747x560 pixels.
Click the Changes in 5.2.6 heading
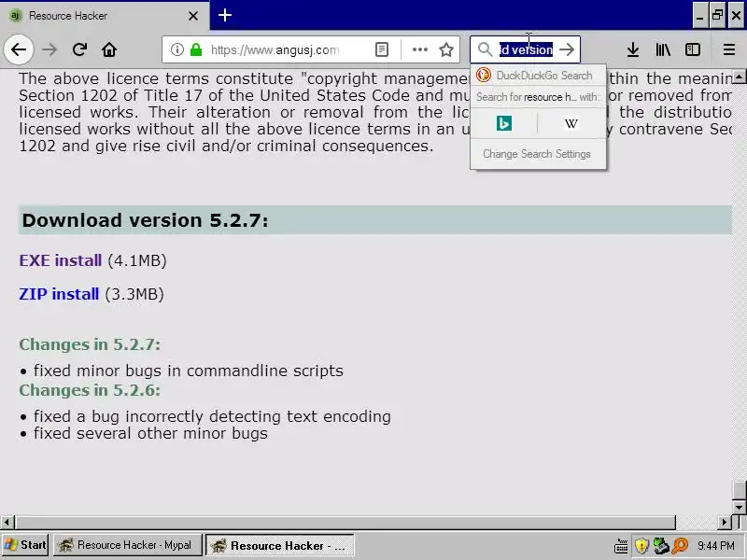point(90,389)
